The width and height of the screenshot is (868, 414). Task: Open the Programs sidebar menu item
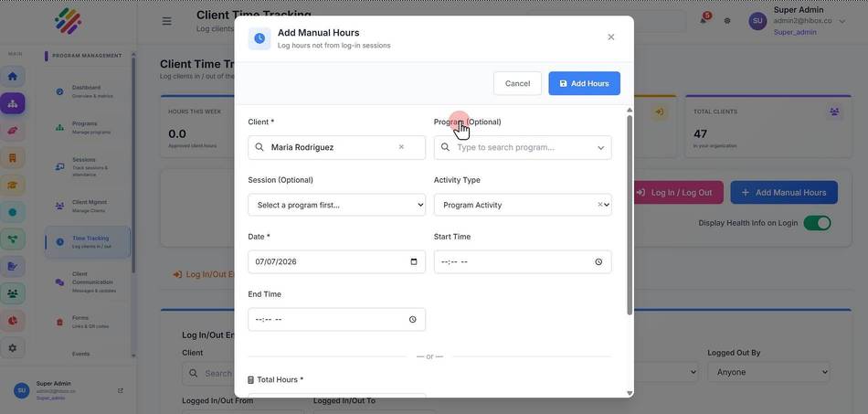pyautogui.click(x=88, y=127)
